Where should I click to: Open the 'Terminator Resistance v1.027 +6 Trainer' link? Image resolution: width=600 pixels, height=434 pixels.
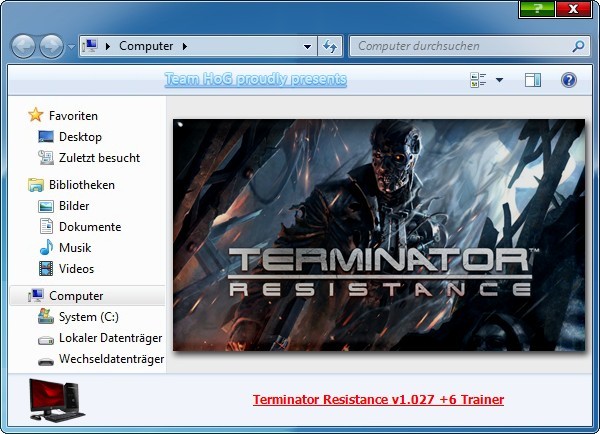[378, 400]
